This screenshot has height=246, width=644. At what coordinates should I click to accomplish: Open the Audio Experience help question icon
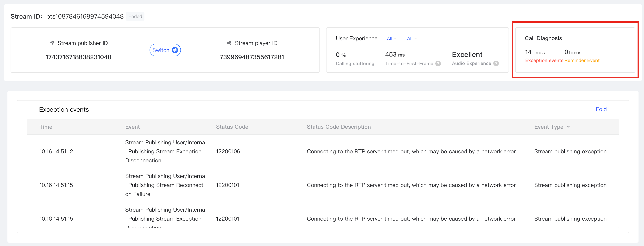click(496, 63)
